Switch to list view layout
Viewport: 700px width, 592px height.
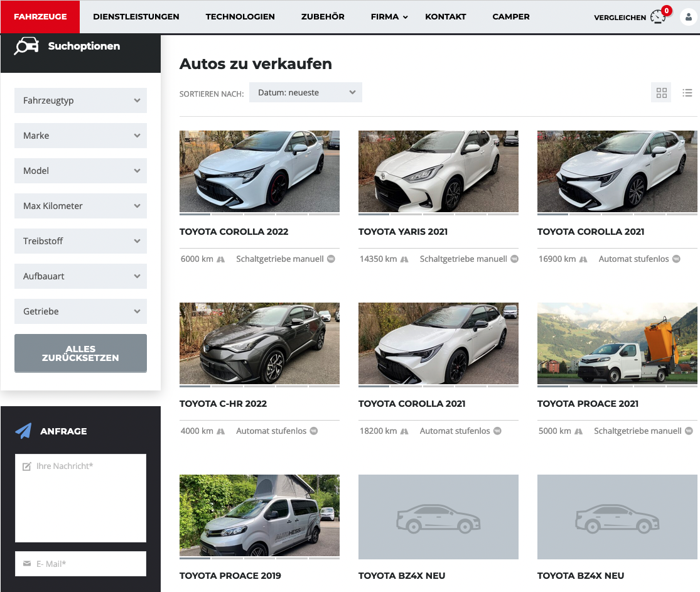tap(687, 93)
